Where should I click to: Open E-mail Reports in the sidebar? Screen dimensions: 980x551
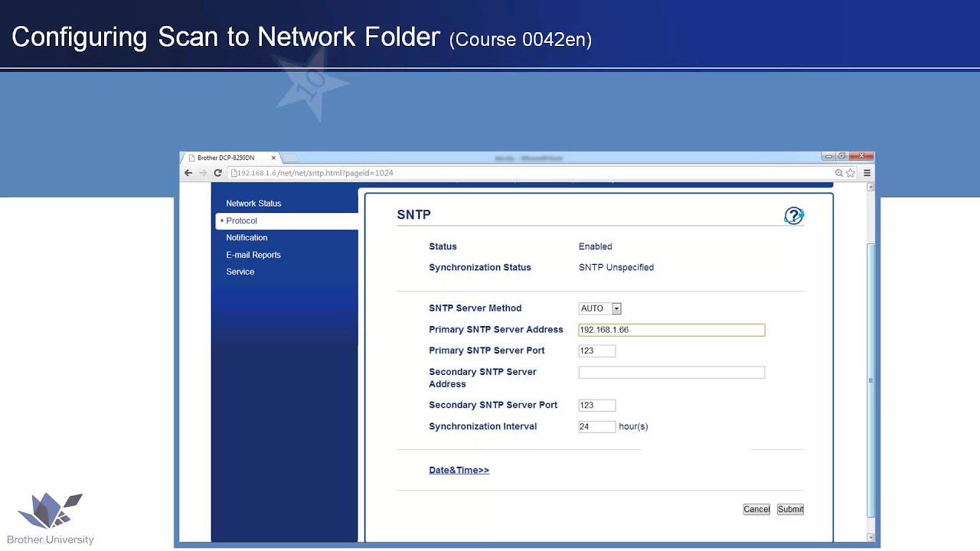click(x=253, y=255)
